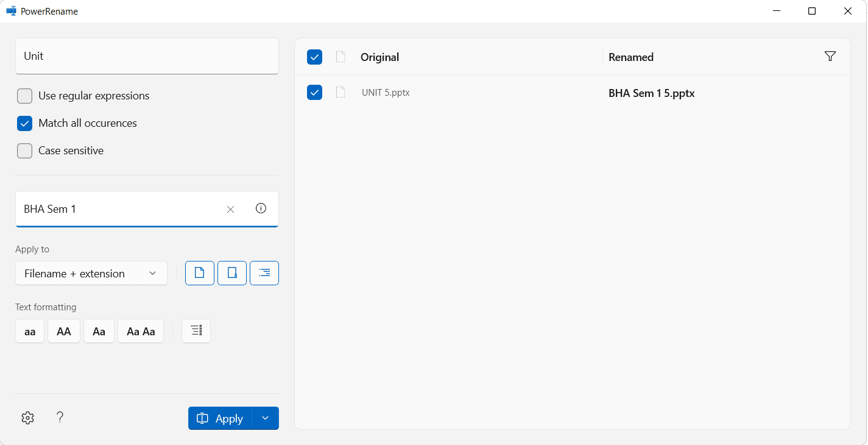Click the help question mark icon

60,418
